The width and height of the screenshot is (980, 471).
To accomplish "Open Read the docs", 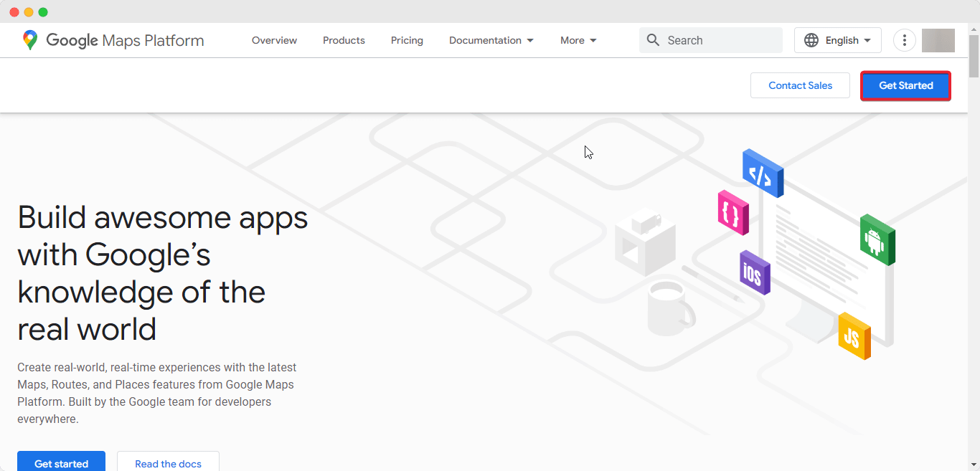I will click(168, 463).
